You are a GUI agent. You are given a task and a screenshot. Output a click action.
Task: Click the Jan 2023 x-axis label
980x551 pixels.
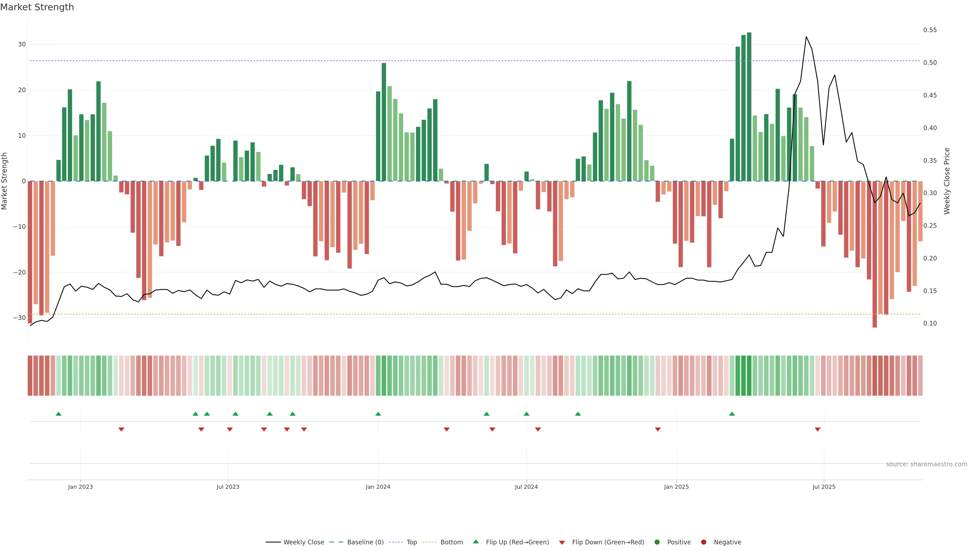80,487
